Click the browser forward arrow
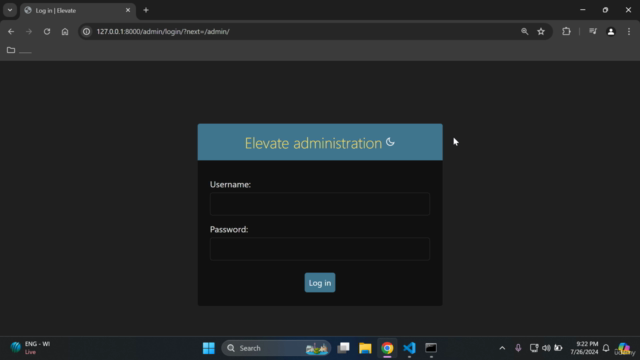 point(29,31)
